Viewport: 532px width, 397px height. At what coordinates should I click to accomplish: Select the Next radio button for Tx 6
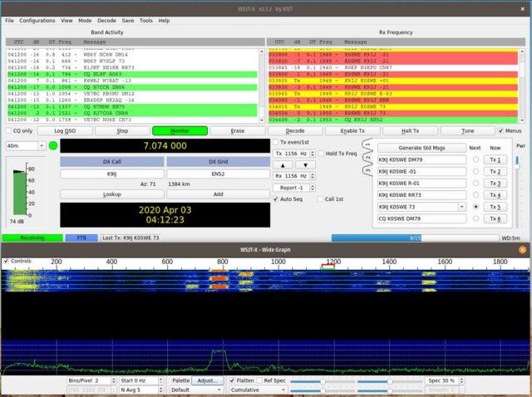click(475, 218)
